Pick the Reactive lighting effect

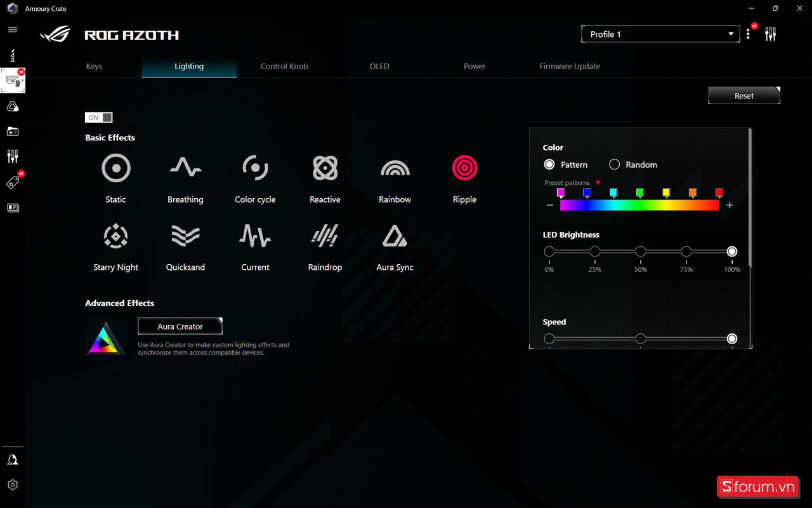tap(325, 168)
